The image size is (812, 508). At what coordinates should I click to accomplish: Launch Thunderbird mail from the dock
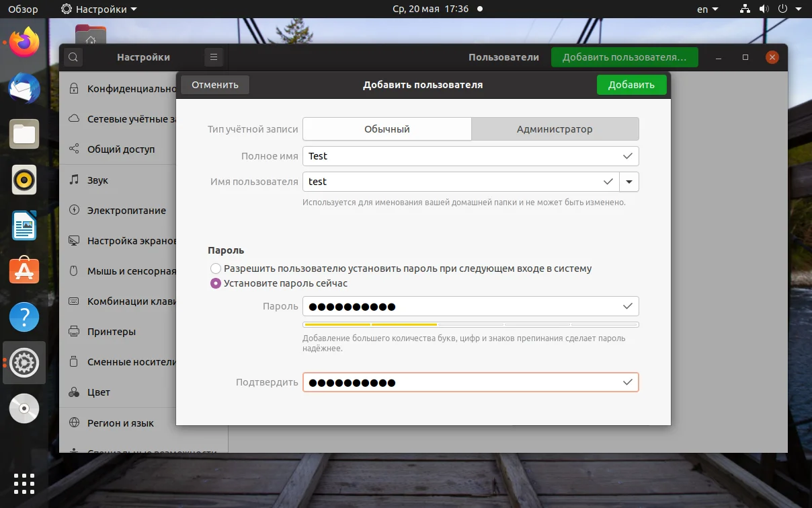(x=24, y=88)
